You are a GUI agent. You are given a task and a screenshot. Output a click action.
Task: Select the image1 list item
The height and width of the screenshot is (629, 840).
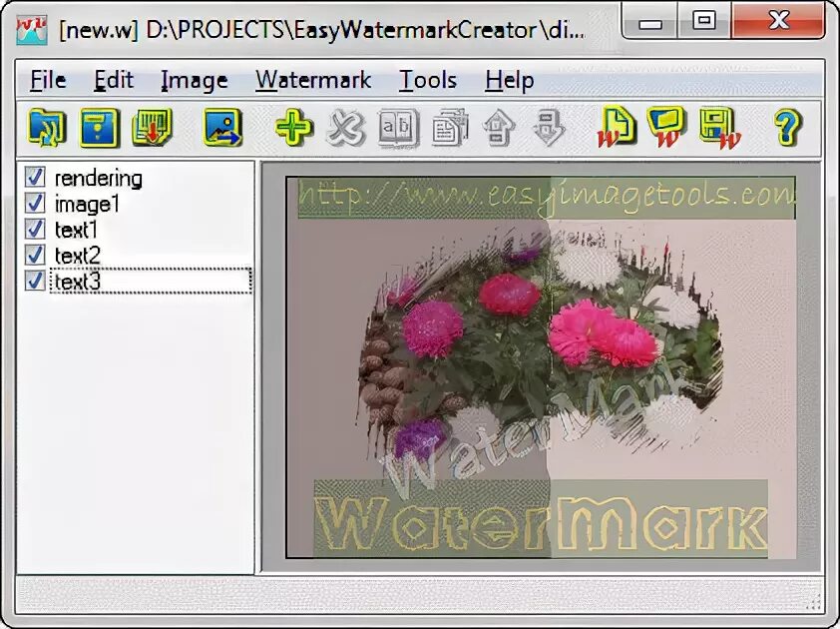[x=87, y=204]
